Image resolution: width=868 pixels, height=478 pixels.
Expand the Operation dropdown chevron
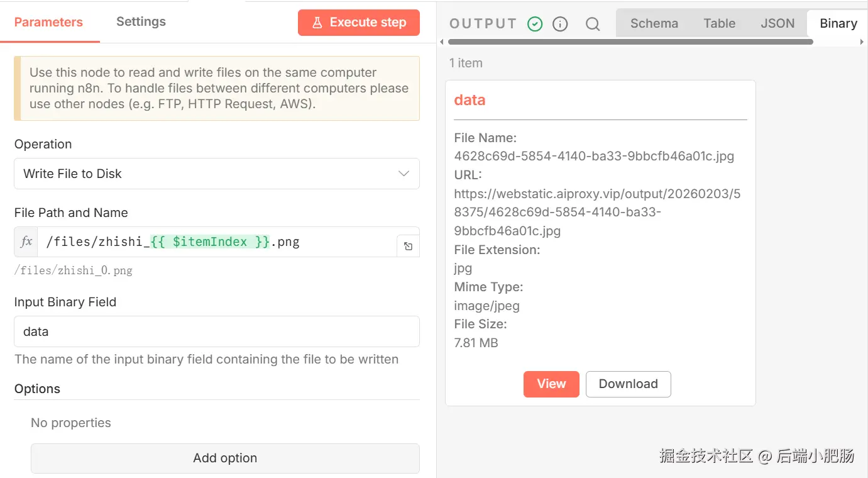coord(404,174)
